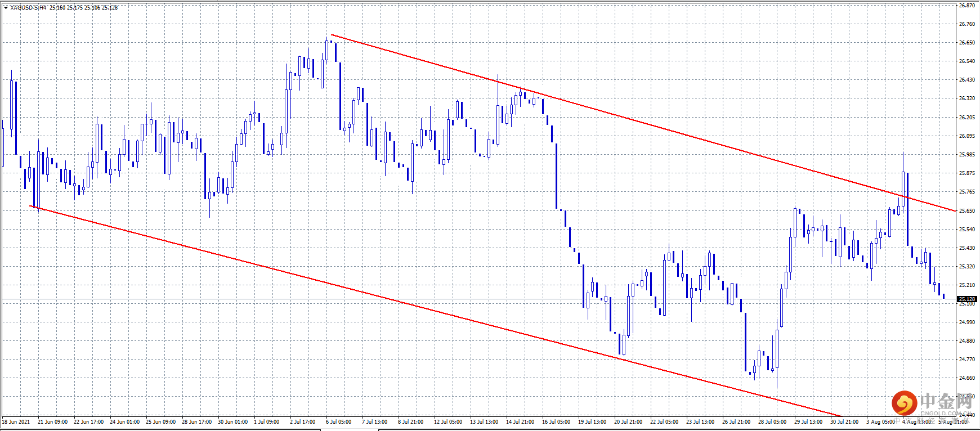Click the 26 Jul 21:00 time label
This screenshot has height=431, width=980.
pos(736,422)
